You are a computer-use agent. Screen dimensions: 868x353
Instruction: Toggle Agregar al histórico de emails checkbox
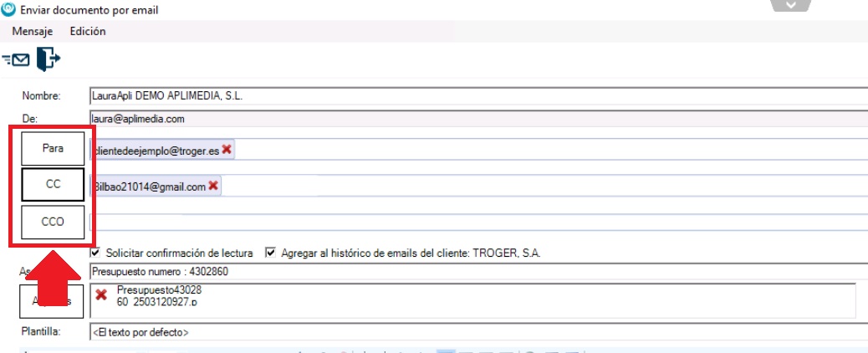(270, 252)
